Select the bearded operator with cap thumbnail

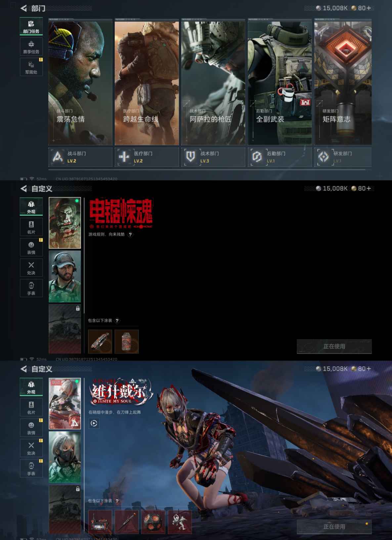click(65, 276)
